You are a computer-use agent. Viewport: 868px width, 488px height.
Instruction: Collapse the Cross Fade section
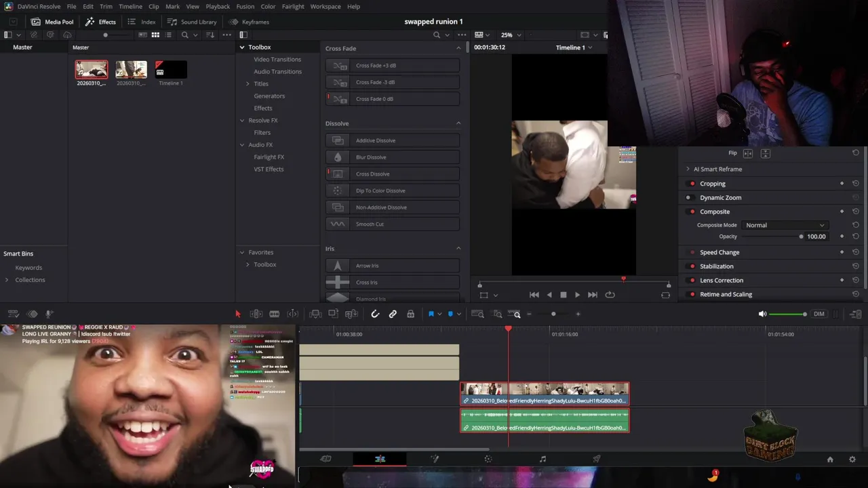[458, 48]
